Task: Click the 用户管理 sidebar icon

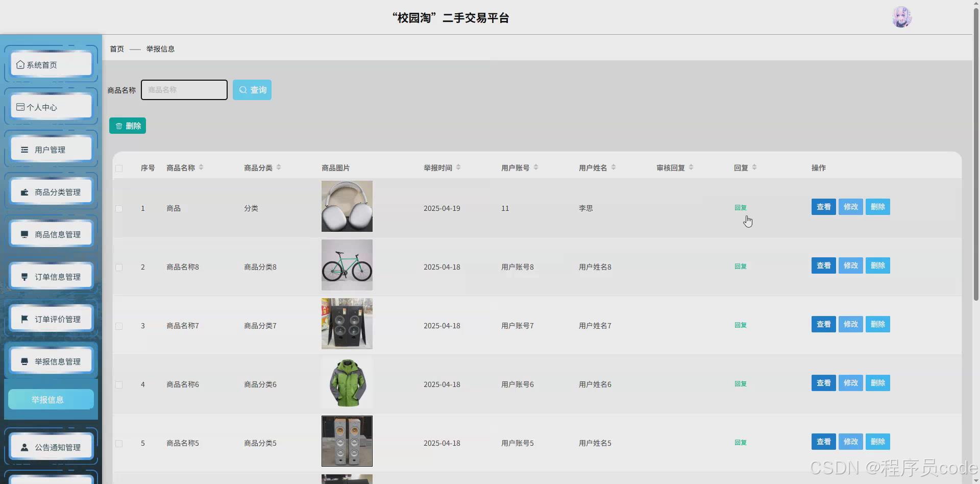Action: (x=24, y=150)
